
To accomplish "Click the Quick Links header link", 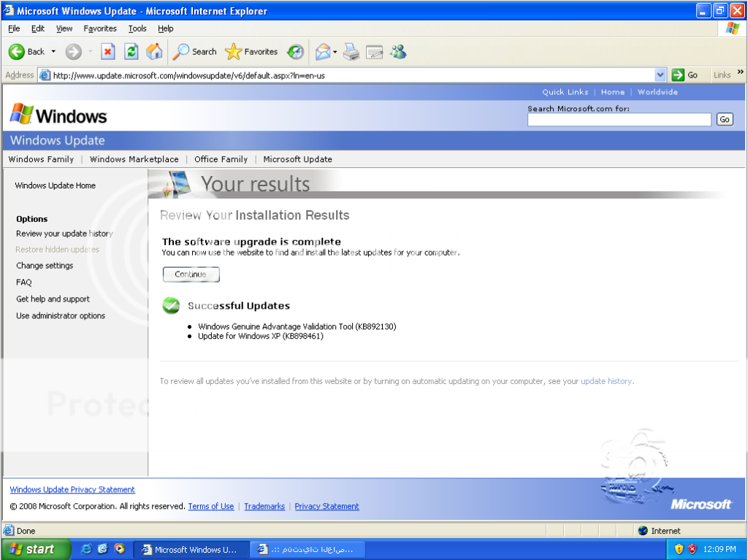I will tap(565, 92).
